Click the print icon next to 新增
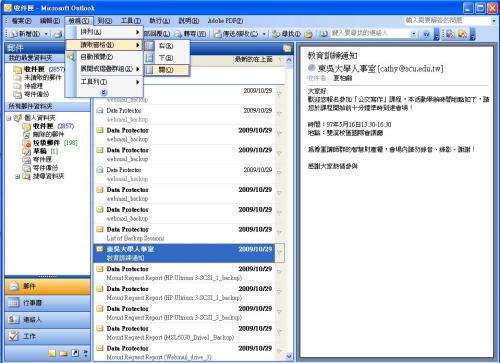Viewport: 500px width, 363px height. pos(59,34)
